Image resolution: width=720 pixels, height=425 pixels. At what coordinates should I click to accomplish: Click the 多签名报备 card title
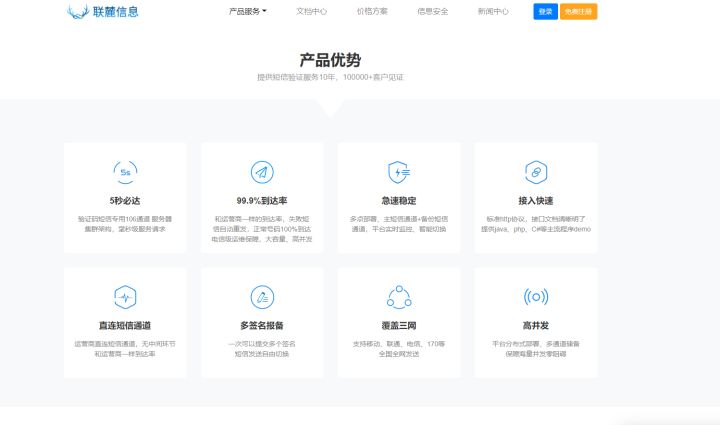(262, 325)
